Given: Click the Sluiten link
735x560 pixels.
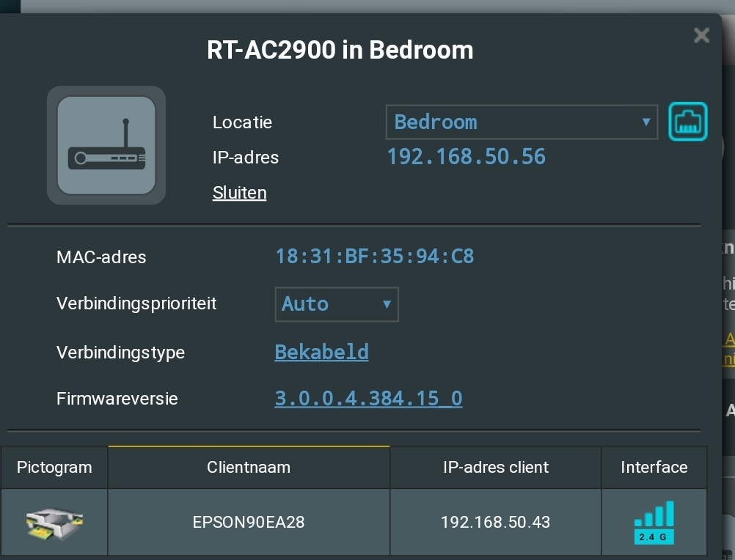Looking at the screenshot, I should [239, 193].
